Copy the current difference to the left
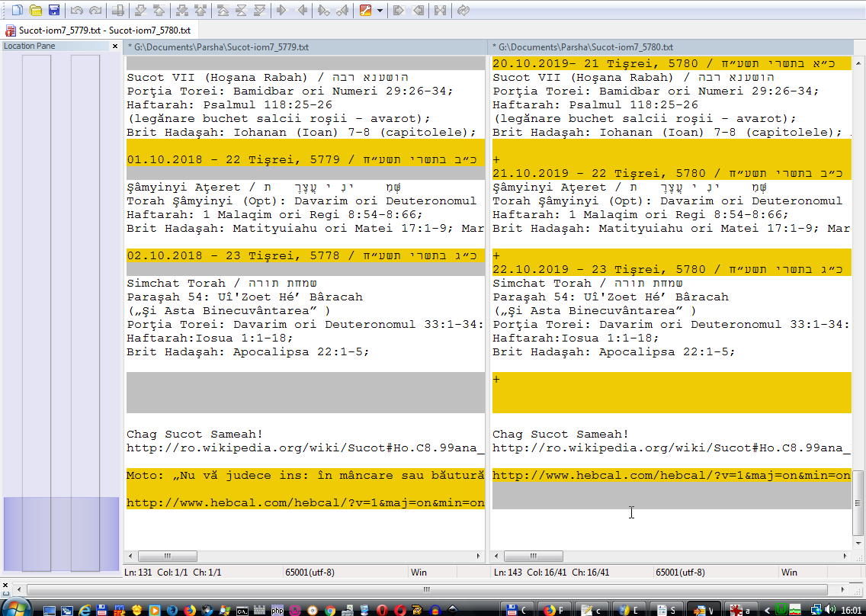The height and width of the screenshot is (616, 866). 302,11
